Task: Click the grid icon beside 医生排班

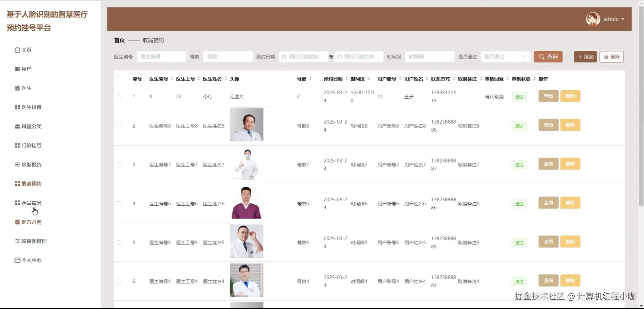Action: [17, 107]
